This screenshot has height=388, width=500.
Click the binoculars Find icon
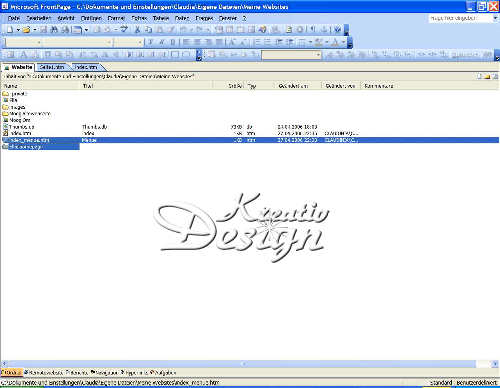click(54, 30)
